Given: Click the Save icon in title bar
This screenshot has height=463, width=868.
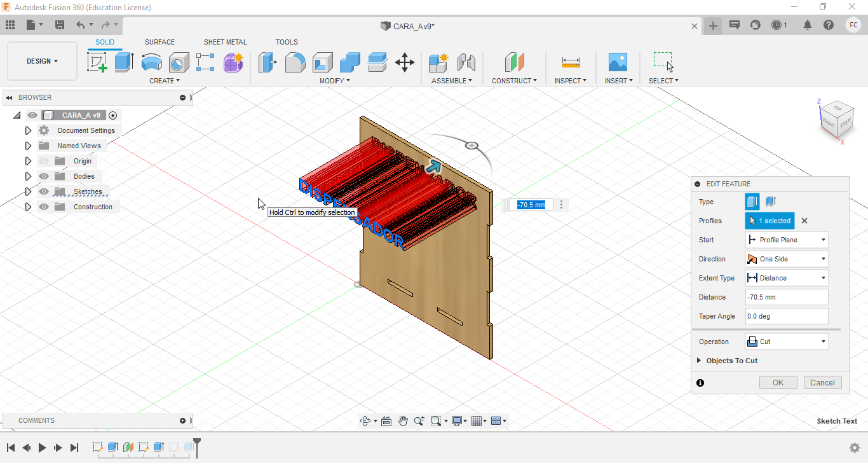Looking at the screenshot, I should (x=60, y=25).
